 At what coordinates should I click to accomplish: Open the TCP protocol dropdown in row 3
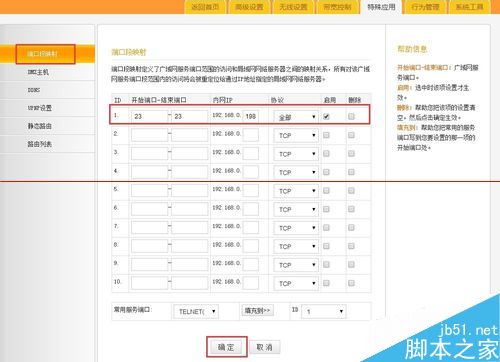(296, 154)
